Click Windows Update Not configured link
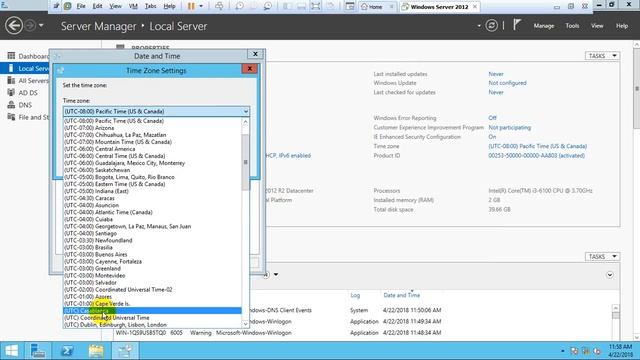The image size is (640, 360). click(507, 83)
